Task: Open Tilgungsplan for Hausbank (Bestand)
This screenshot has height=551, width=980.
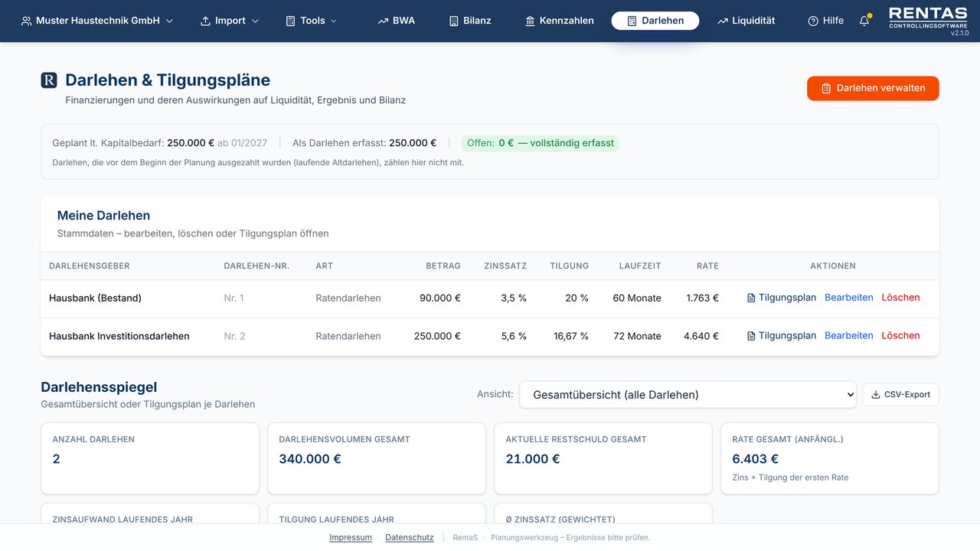Action: [x=782, y=298]
